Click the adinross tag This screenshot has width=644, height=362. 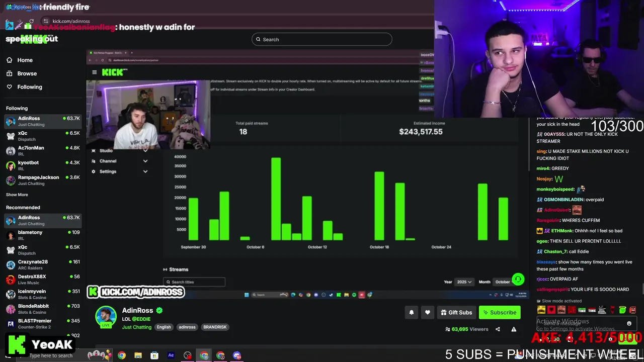pyautogui.click(x=187, y=327)
